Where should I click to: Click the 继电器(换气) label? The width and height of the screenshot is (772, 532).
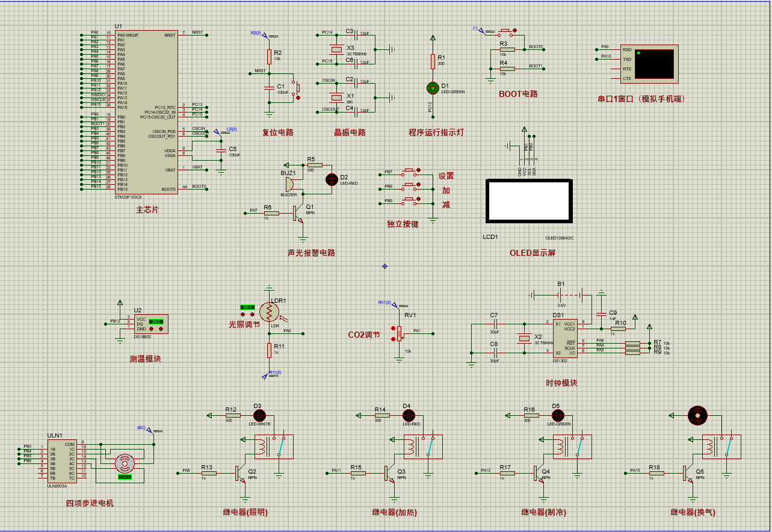[x=693, y=513]
